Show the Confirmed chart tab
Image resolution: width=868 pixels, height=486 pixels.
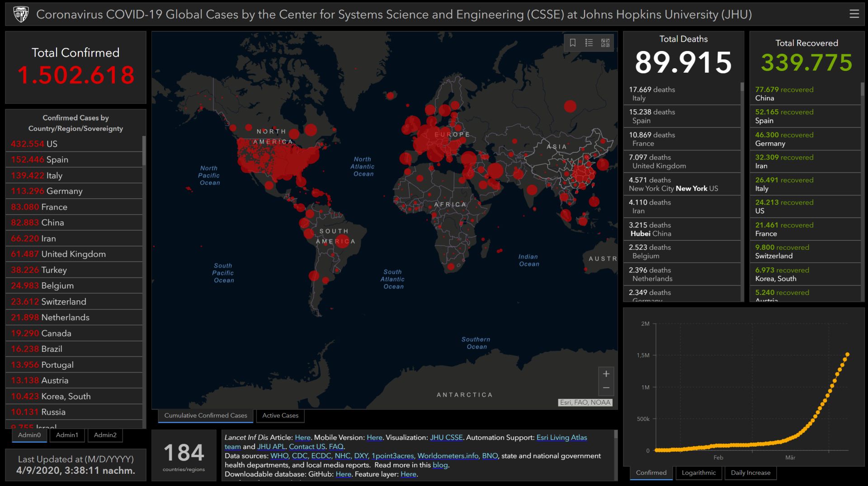(651, 473)
